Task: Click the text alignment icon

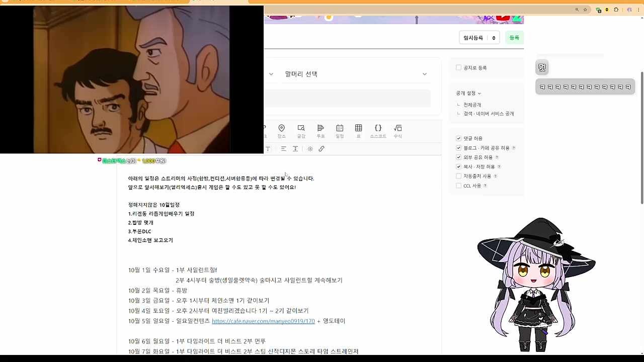Action: pos(283,149)
